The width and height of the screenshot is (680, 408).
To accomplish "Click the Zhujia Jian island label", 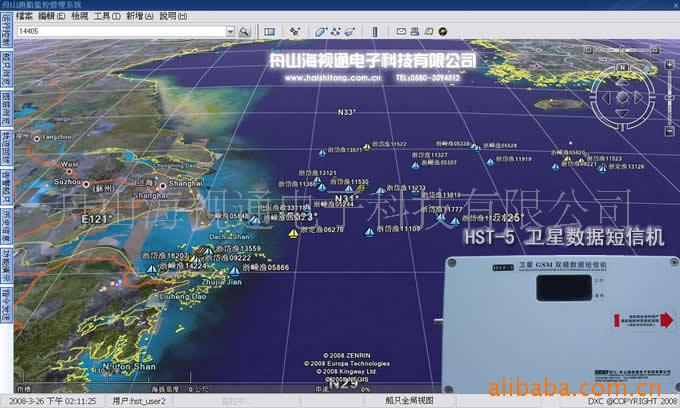I will coord(221,282).
